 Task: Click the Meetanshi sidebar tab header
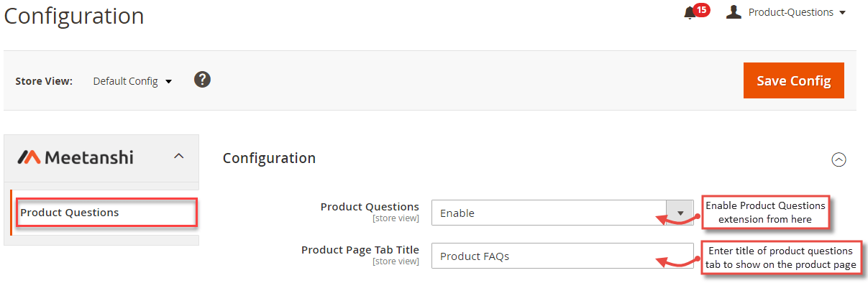pos(101,157)
